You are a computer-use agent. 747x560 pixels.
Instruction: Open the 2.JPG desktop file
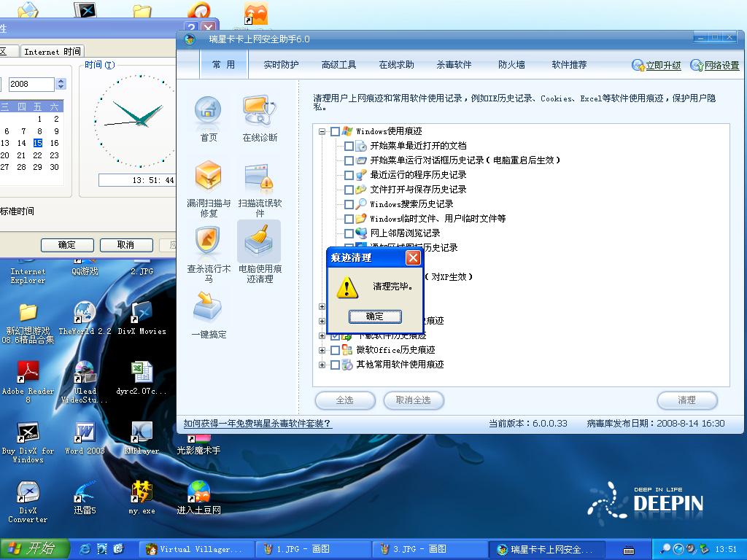coord(142,268)
